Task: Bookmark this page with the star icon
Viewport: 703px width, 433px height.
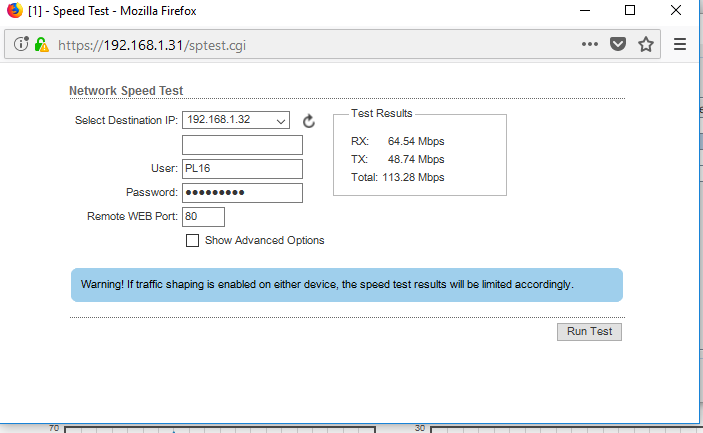Action: point(646,44)
